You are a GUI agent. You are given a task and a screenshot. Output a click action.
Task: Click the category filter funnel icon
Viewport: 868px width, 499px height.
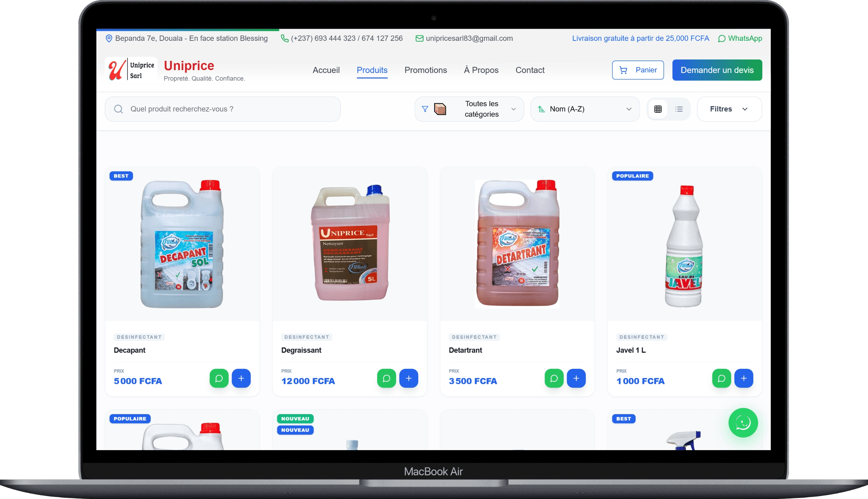click(x=425, y=109)
